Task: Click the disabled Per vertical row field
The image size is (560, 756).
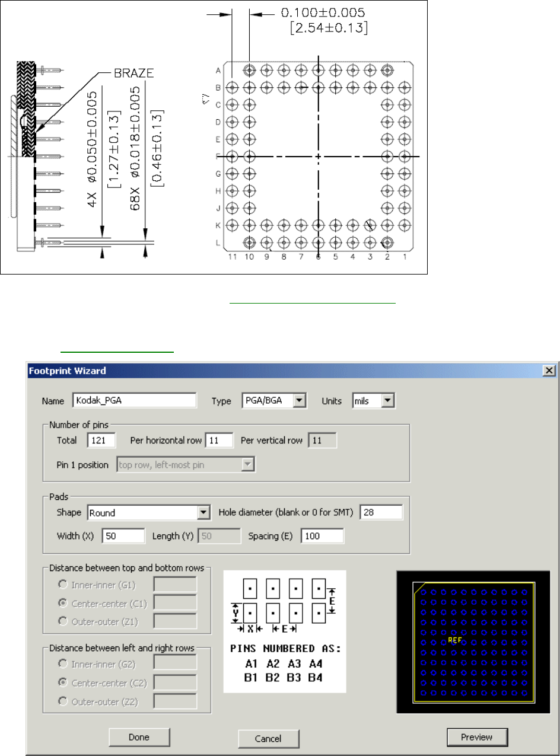Action: (322, 441)
